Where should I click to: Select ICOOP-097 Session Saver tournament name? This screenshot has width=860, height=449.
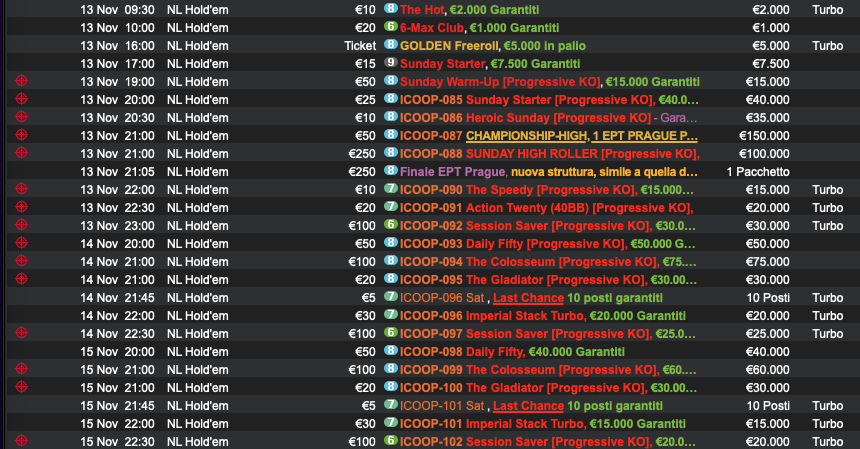tap(548, 334)
